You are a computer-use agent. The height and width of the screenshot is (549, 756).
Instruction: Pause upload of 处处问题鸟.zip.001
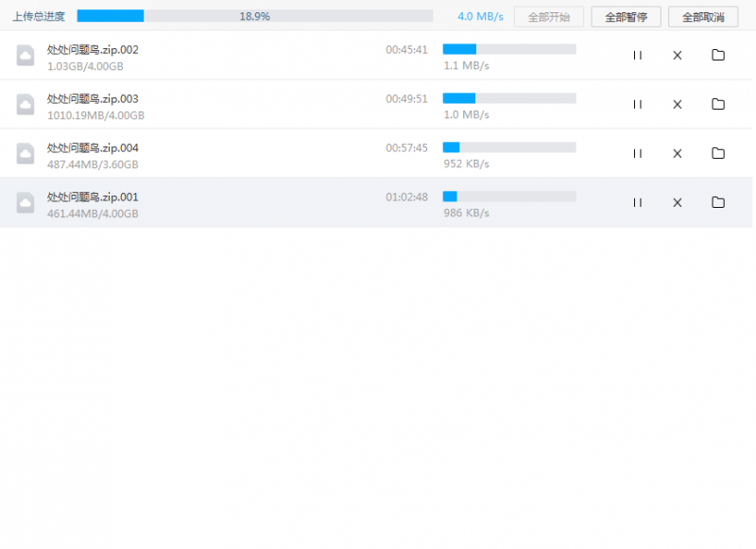637,202
